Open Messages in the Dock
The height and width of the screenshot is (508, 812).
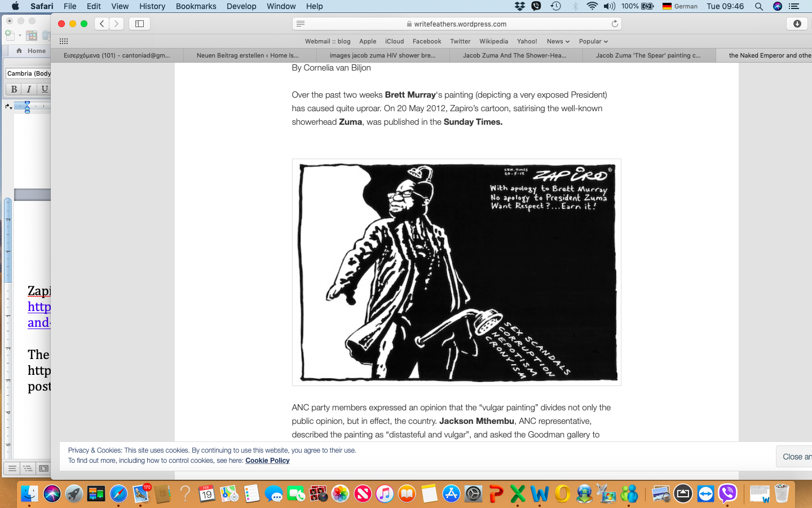click(x=274, y=494)
